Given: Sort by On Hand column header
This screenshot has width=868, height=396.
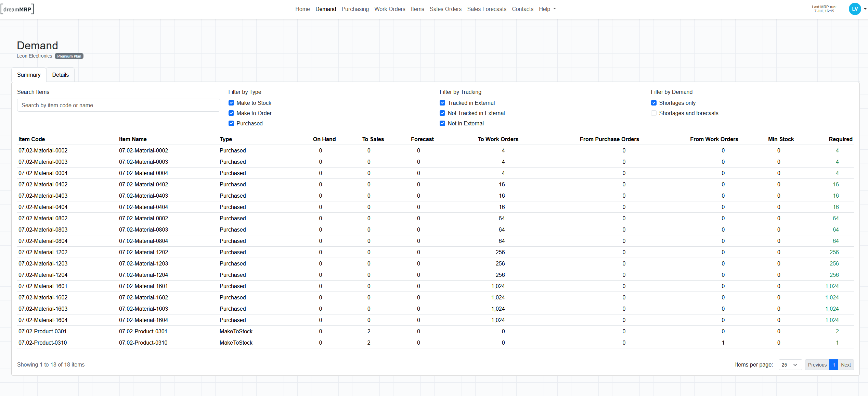Looking at the screenshot, I should 324,139.
